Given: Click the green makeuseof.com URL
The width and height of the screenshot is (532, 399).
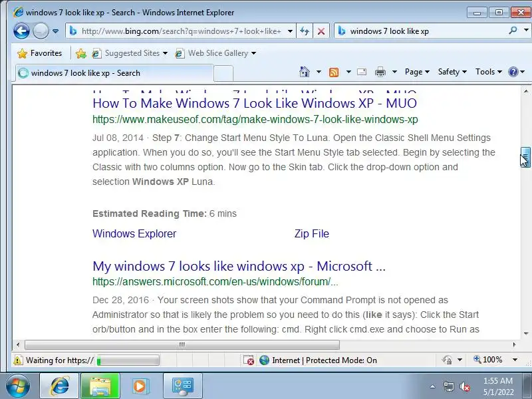Looking at the screenshot, I should [x=255, y=120].
